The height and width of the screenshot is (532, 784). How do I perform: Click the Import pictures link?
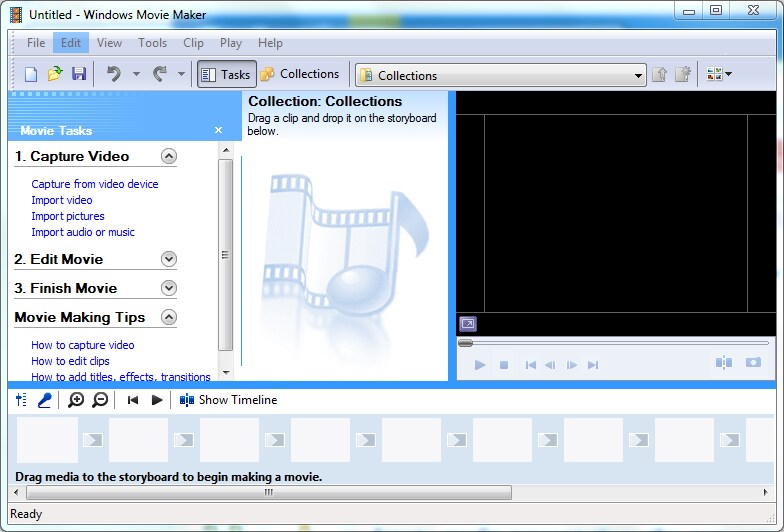(68, 216)
